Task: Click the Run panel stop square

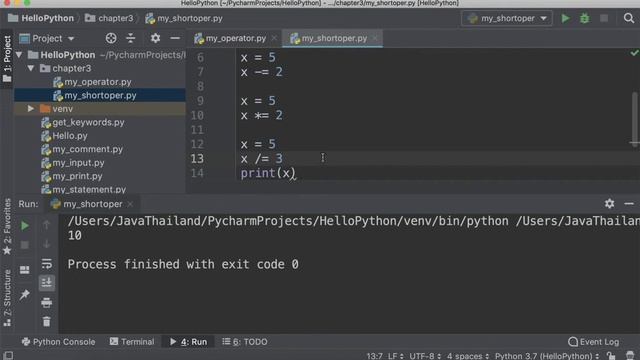Action: coord(24,245)
